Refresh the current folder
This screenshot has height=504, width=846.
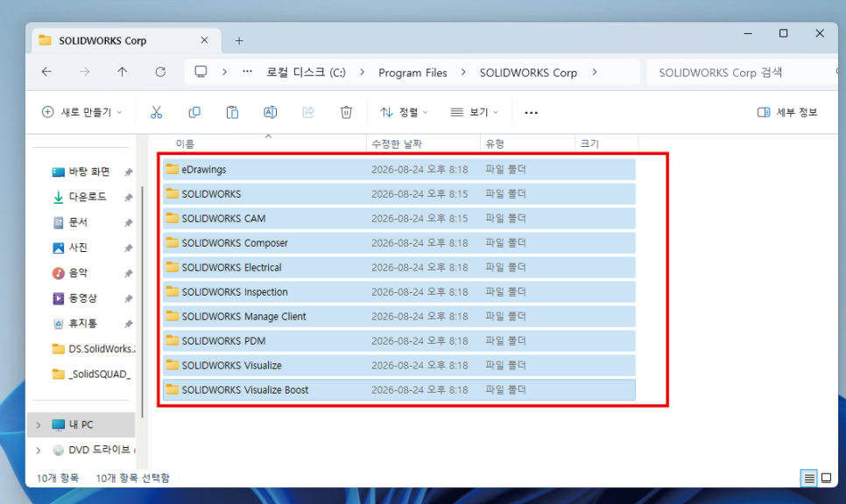click(160, 72)
